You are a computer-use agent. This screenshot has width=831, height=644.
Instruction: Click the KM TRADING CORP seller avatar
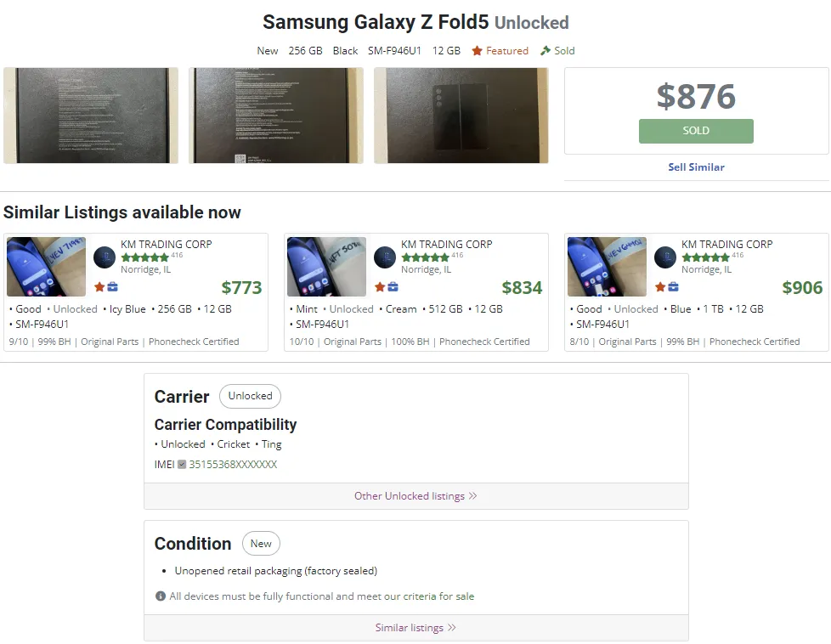point(103,257)
